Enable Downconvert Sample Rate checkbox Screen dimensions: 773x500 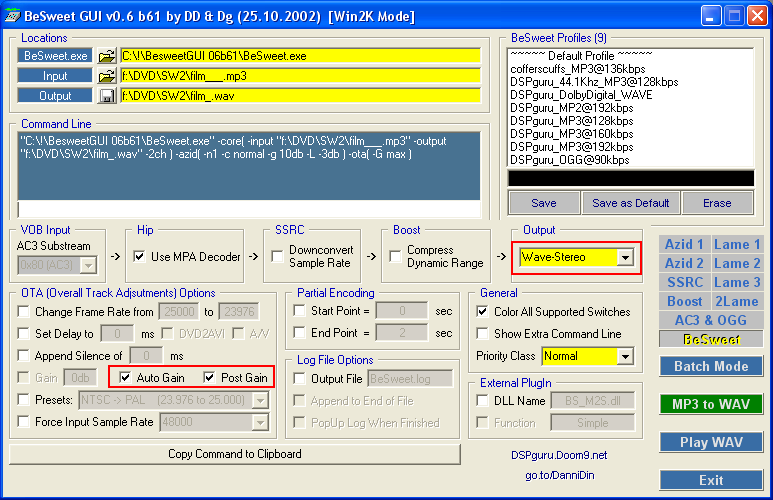click(278, 256)
